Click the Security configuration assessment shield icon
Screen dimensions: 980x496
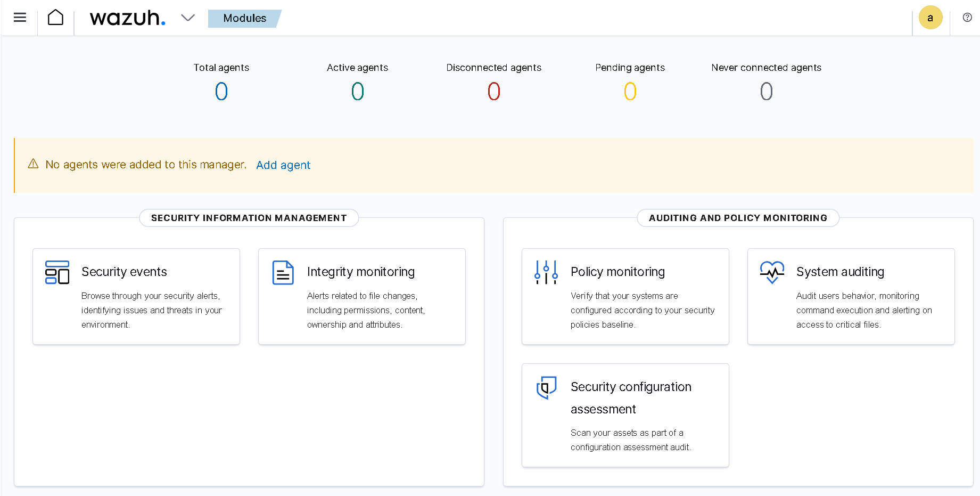pos(546,387)
